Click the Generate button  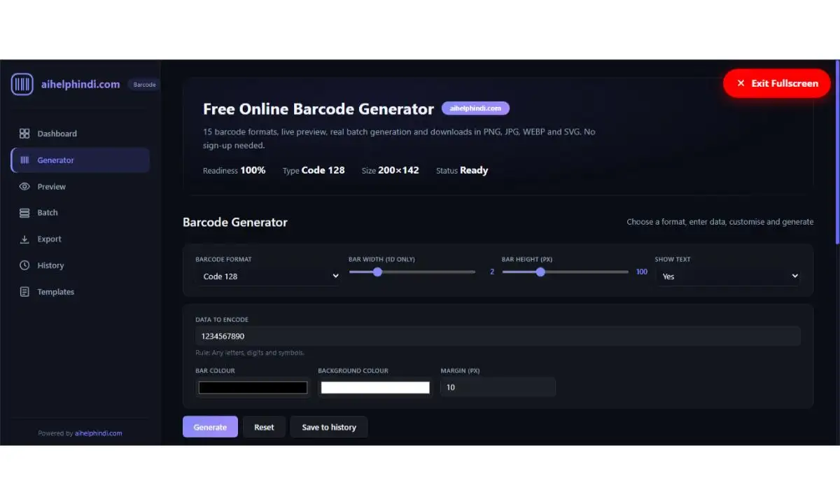[210, 427]
